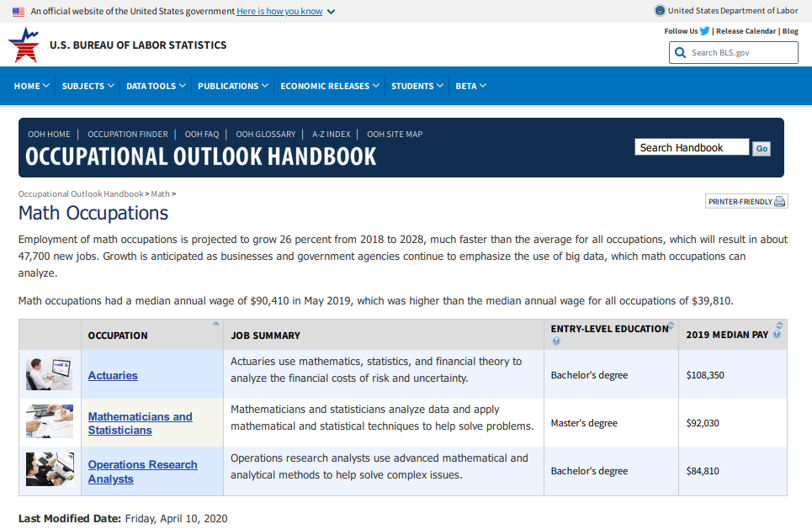Click the Last Modified Date text

123,519
